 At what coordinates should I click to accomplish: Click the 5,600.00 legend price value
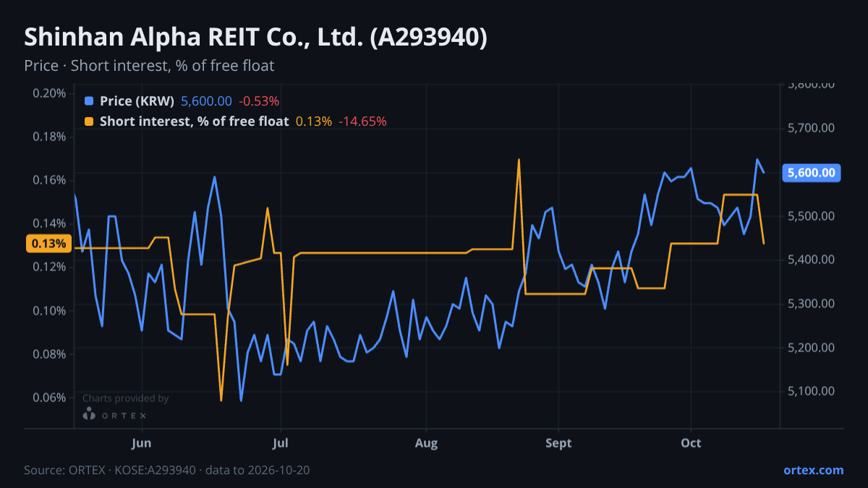[x=206, y=101]
